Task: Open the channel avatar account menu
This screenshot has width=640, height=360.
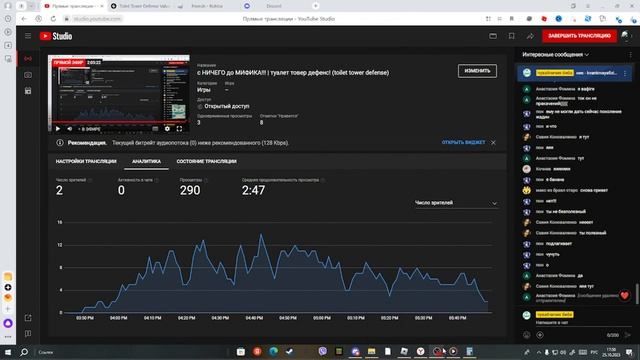Action: click(626, 36)
